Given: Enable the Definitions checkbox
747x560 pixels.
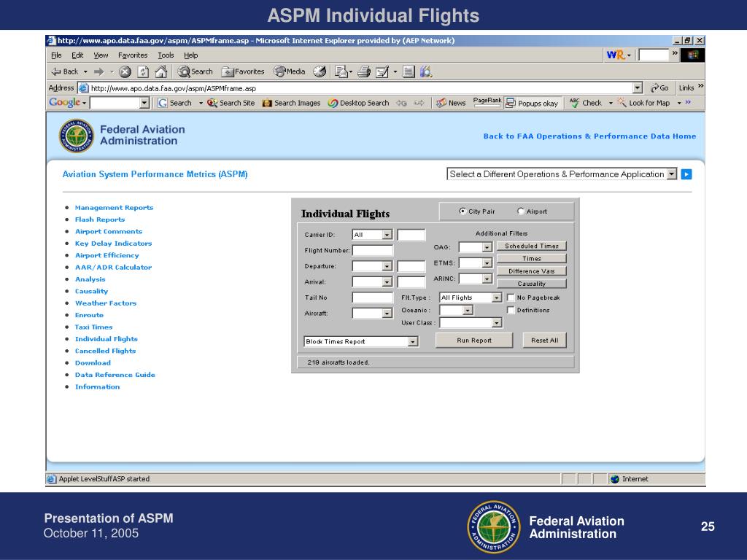Looking at the screenshot, I should 511,310.
